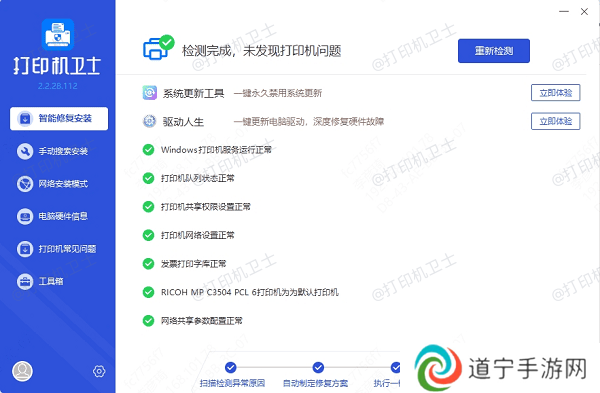600x393 pixels.
Task: Click the briefcase icon for 工具箱
Action: (x=25, y=282)
